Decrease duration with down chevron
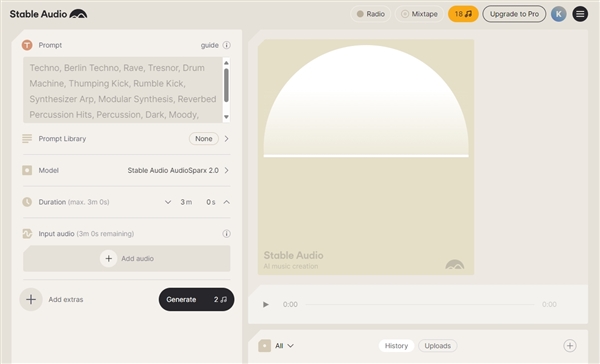This screenshot has height=364, width=600. (x=168, y=202)
